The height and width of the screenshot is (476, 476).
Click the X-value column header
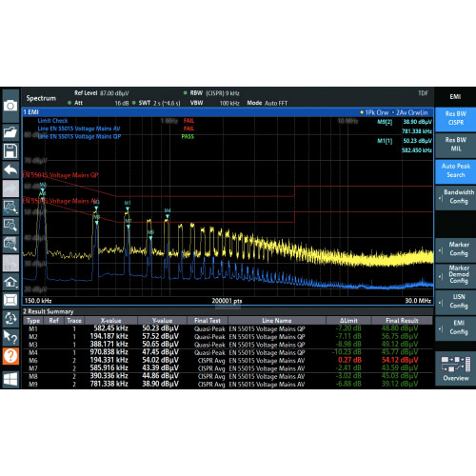(110, 321)
